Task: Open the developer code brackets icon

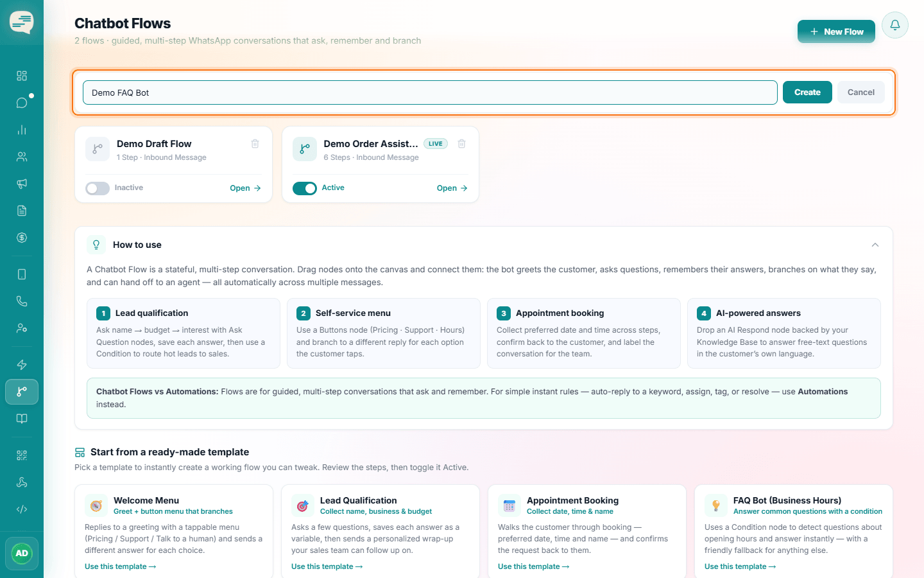Action: click(22, 509)
